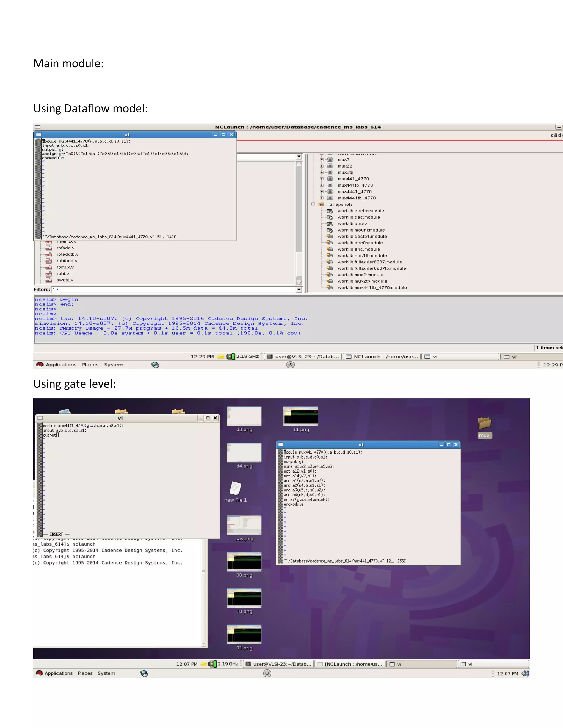Select worklib.dec0:module snapshot entry

click(360, 243)
